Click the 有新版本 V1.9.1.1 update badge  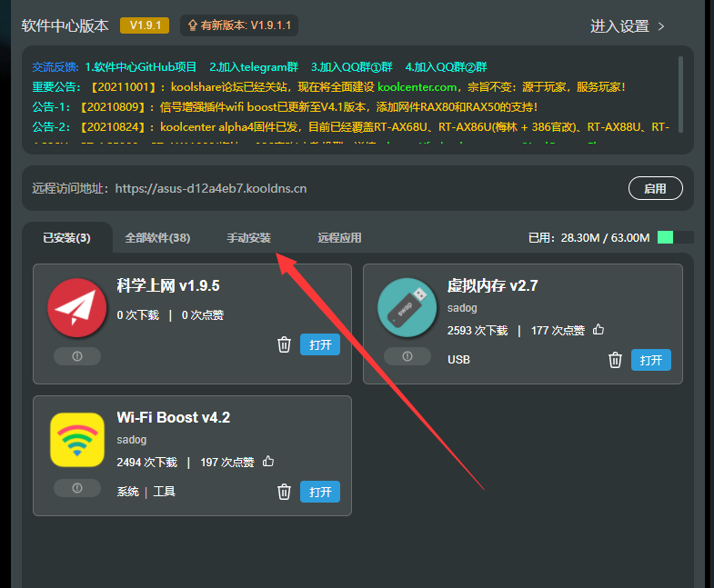coord(238,25)
